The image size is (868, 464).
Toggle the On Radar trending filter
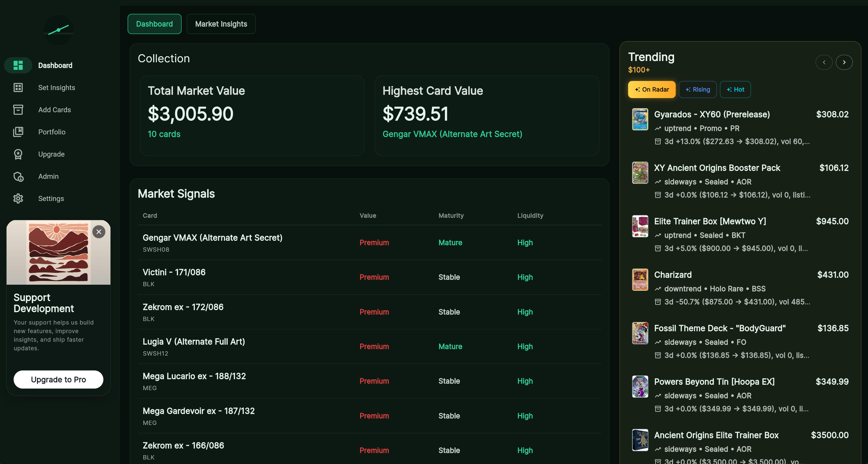coord(651,89)
